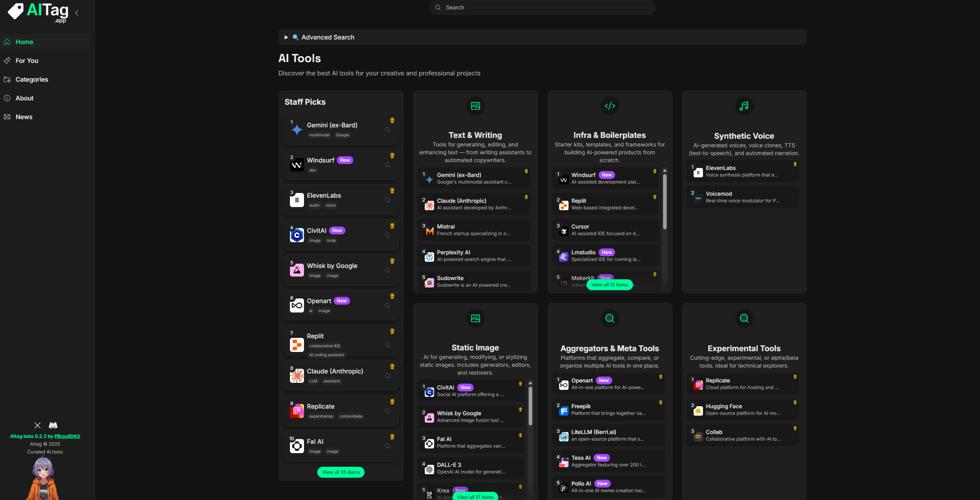The width and height of the screenshot is (980, 500).
Task: Open Tess AI in Aggregators list
Action: pos(608,461)
